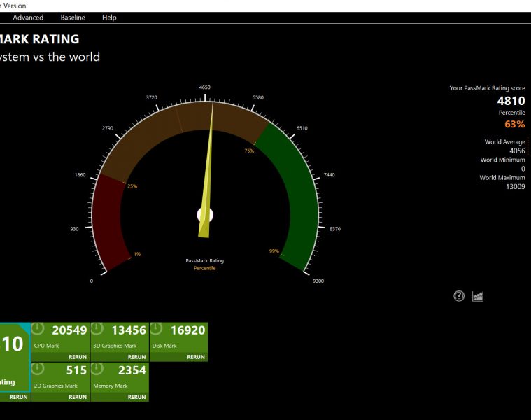Open the Help menu
Viewport: 531px width, 420px height.
(x=109, y=17)
